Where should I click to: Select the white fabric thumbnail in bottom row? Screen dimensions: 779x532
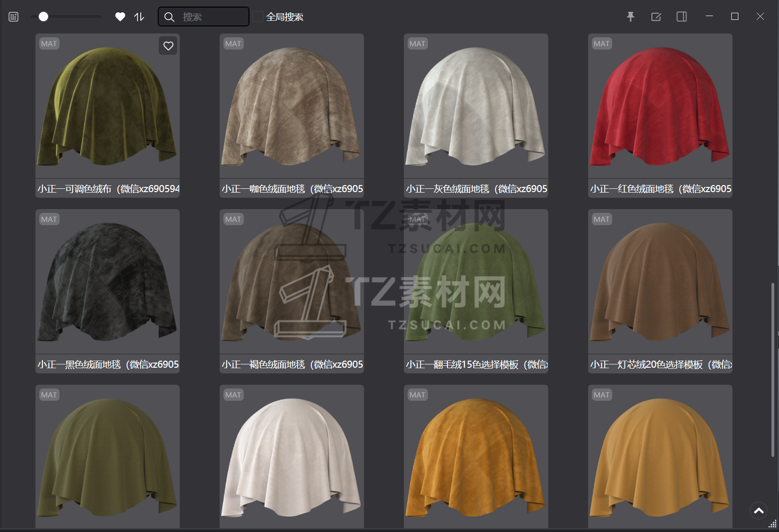click(292, 457)
